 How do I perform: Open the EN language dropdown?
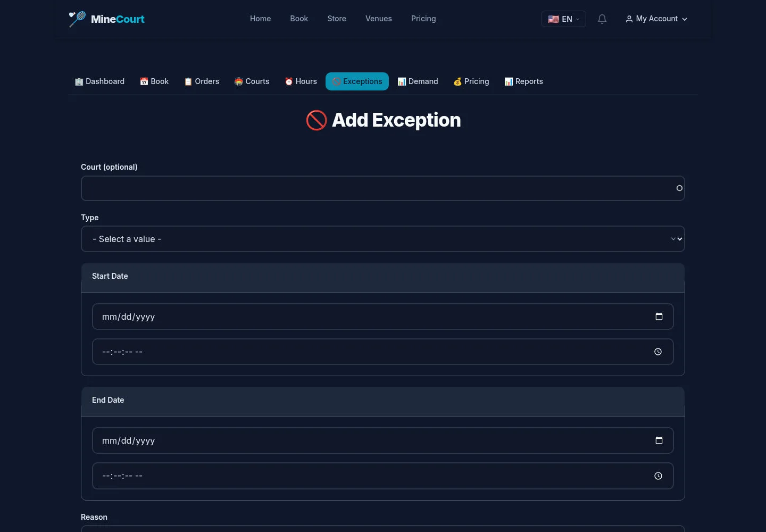pos(564,19)
